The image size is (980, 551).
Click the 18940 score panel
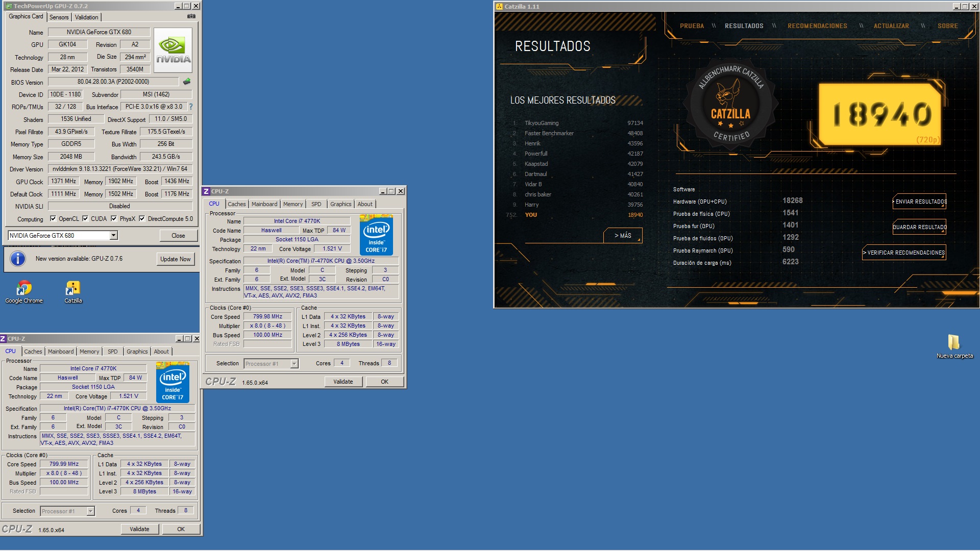click(880, 114)
